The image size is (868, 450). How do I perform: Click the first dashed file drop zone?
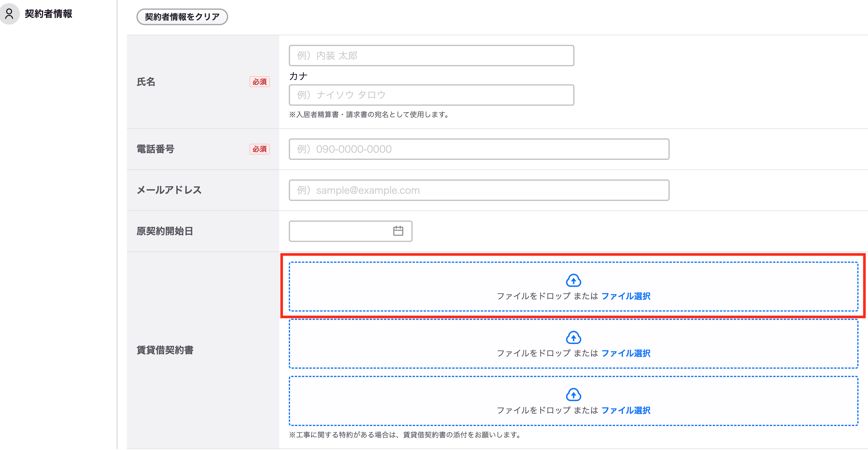(x=573, y=287)
